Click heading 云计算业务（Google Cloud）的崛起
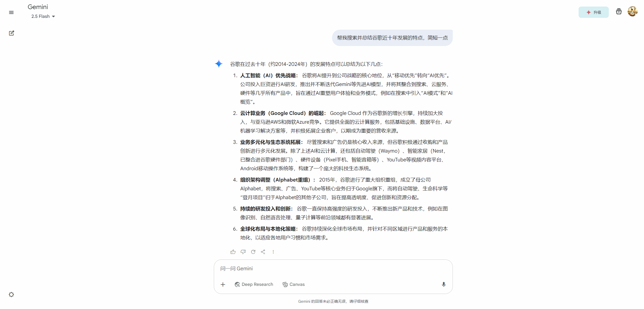Image resolution: width=644 pixels, height=309 pixels. (x=283, y=113)
